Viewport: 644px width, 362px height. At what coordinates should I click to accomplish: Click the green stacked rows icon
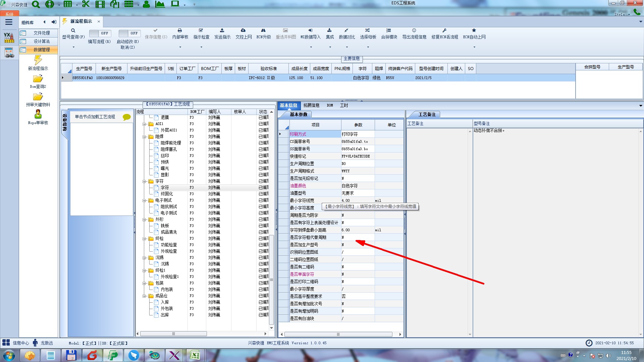(129, 4)
